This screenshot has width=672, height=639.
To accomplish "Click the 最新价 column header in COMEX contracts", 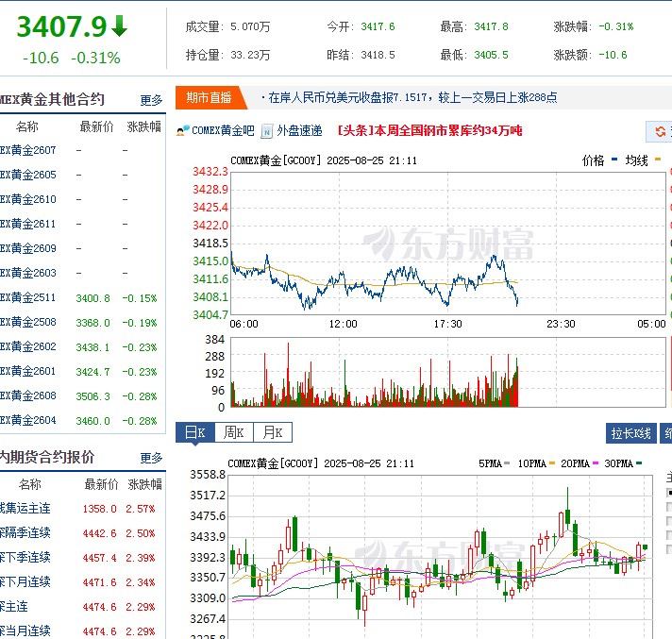I will pos(97,126).
